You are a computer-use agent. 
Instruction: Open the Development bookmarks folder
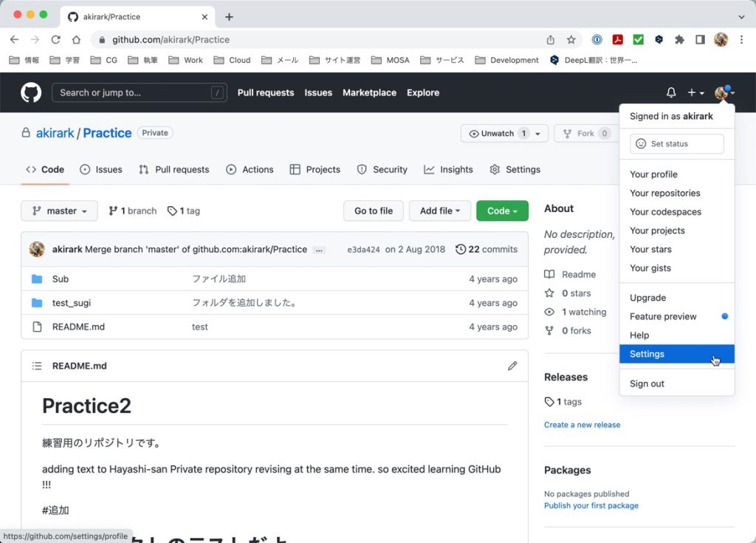pyautogui.click(x=506, y=60)
